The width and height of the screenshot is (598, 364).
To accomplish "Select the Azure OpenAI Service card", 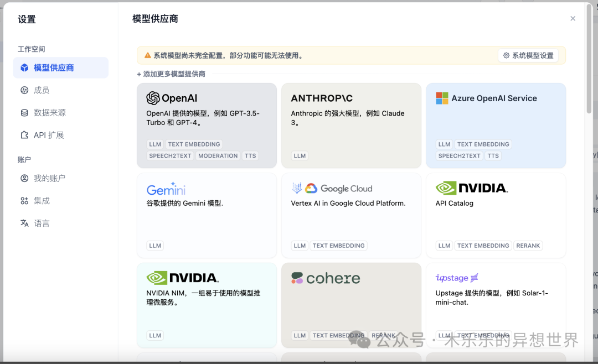I will pos(496,126).
